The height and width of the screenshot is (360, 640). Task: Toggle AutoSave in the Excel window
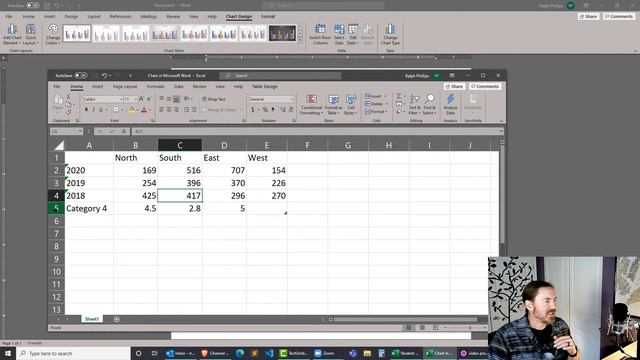81,76
